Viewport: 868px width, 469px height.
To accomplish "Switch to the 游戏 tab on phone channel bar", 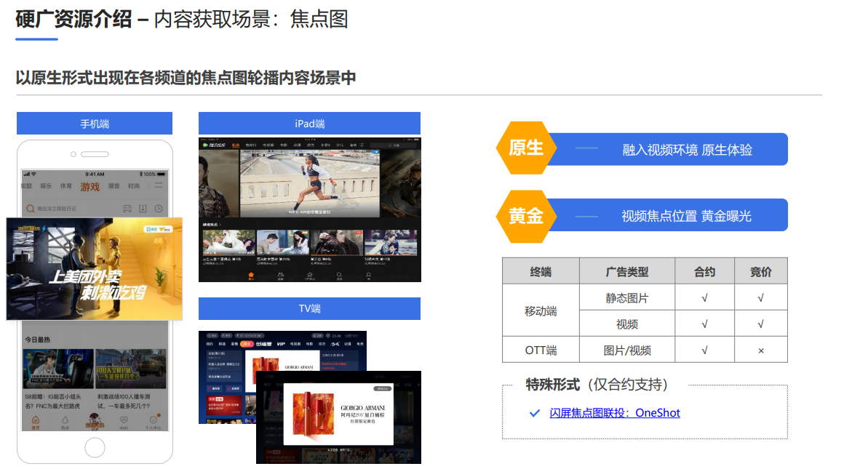I will pos(90,186).
